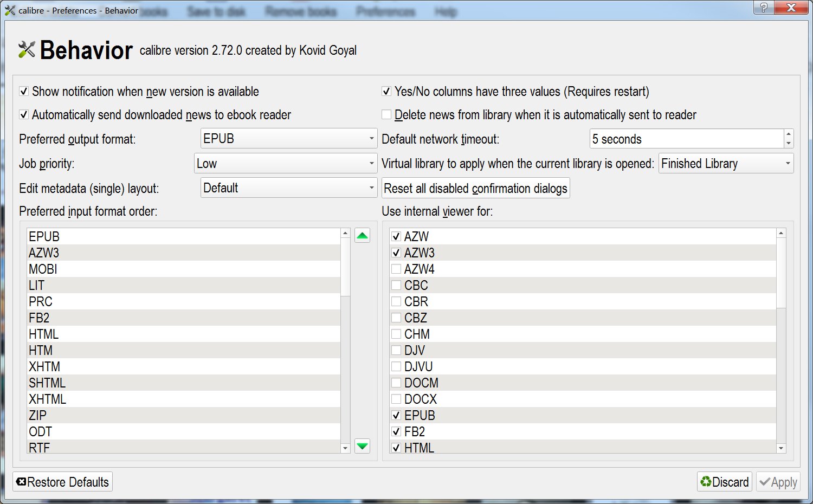Click Restore Defaults button
This screenshot has height=504, width=813.
63,482
